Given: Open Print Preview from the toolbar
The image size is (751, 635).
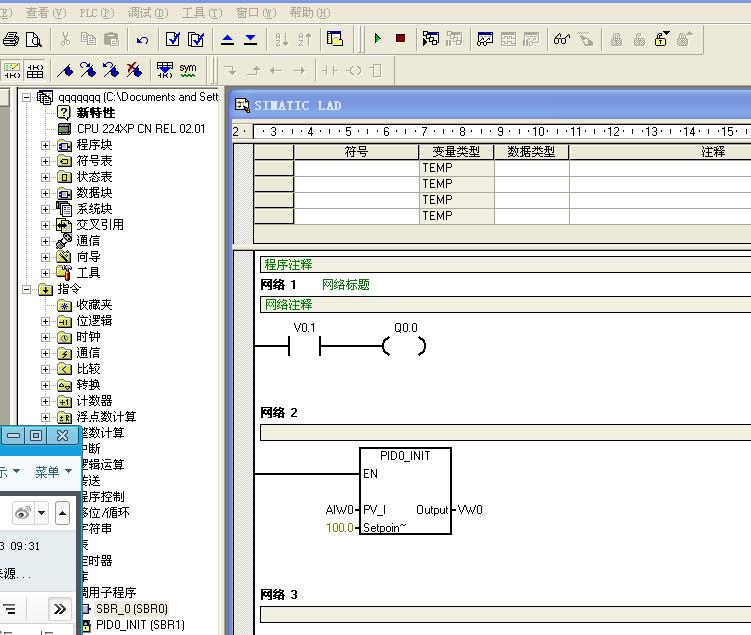Looking at the screenshot, I should [34, 39].
